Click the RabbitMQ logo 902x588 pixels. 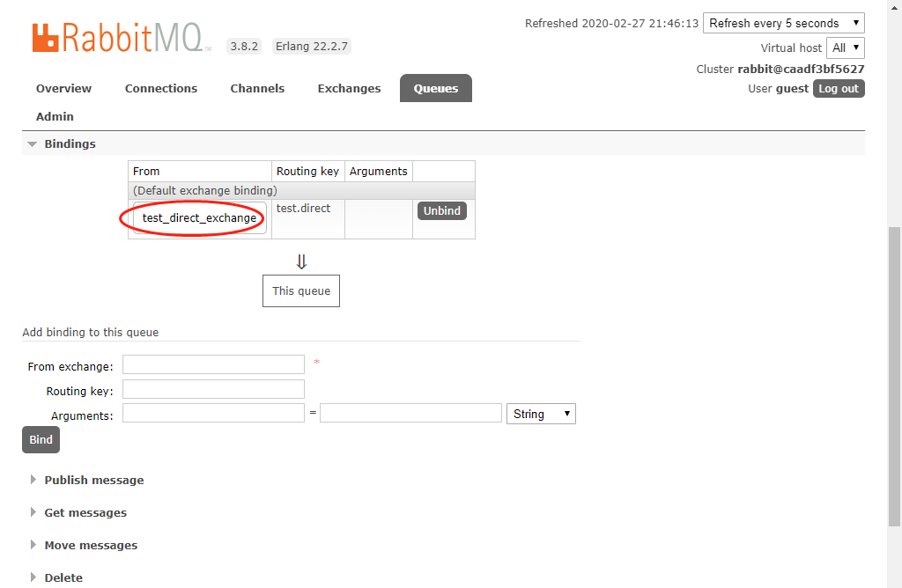click(x=122, y=38)
